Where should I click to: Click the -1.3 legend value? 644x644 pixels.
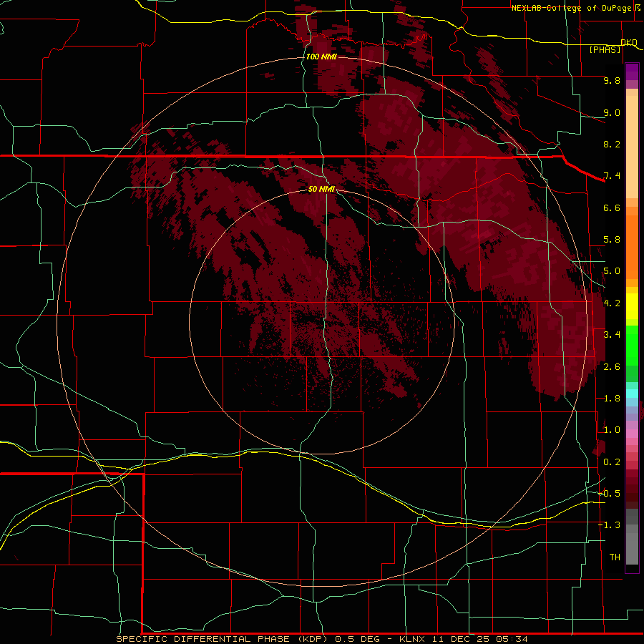coord(610,525)
